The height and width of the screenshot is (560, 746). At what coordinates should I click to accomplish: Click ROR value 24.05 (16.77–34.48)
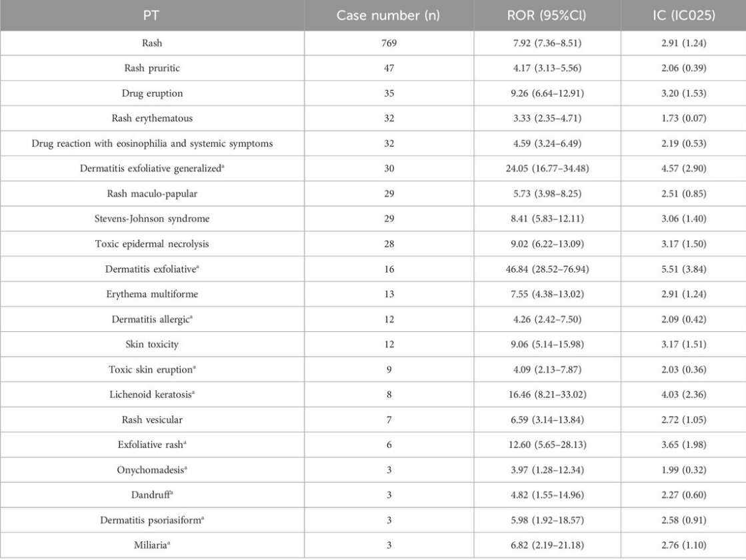coord(547,169)
